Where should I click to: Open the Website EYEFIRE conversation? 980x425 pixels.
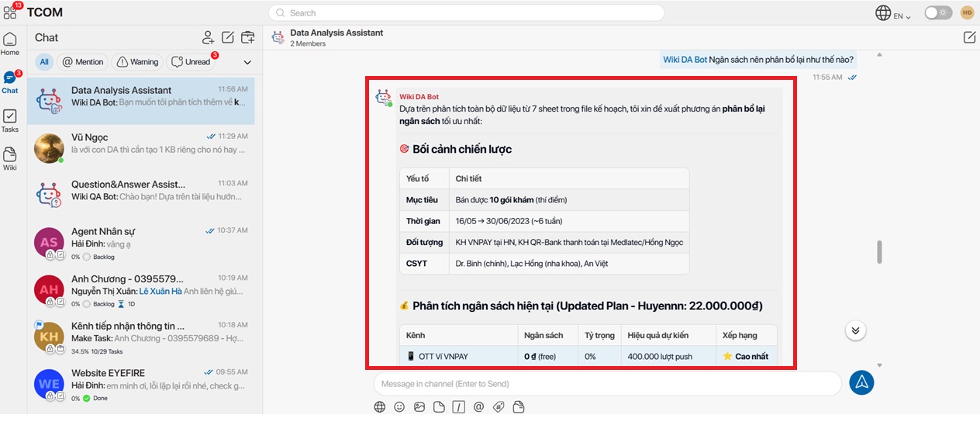coord(141,384)
